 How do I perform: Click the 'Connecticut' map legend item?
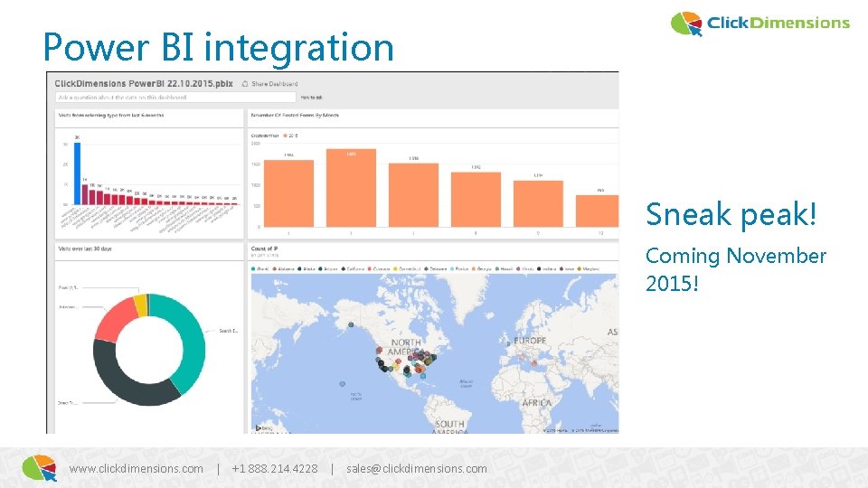406,269
